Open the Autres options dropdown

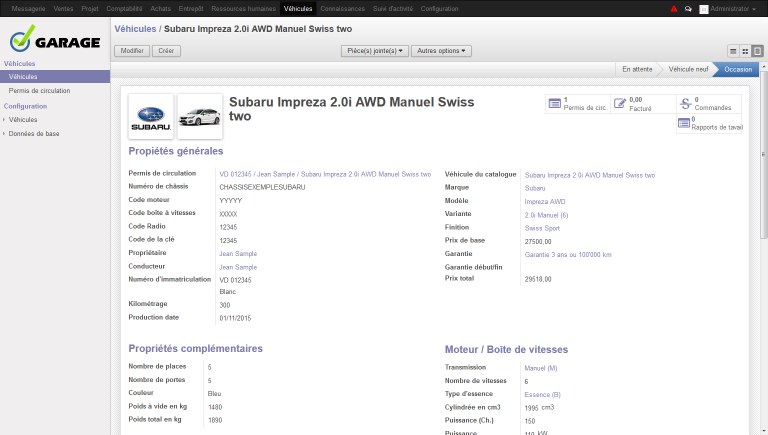(441, 50)
